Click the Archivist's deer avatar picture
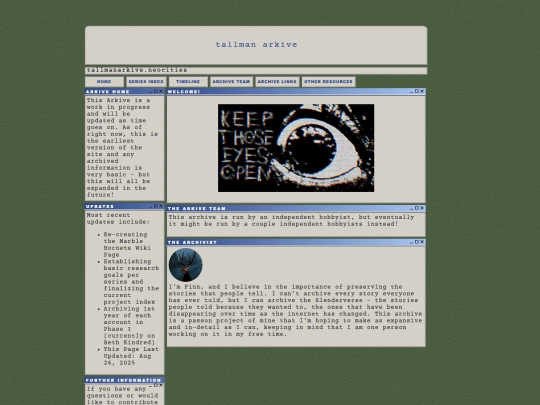Screen dimensions: 540x405 point(186,265)
